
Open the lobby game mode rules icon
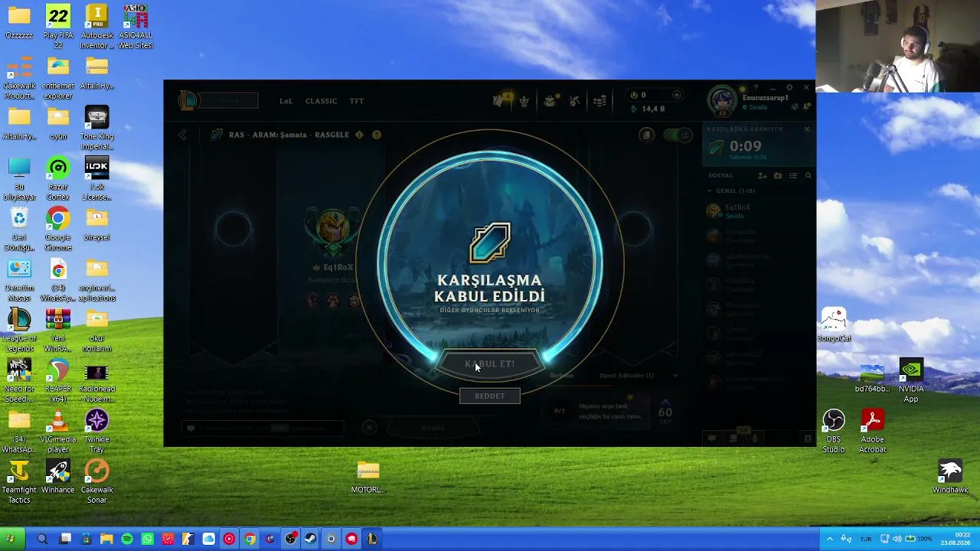click(x=647, y=135)
